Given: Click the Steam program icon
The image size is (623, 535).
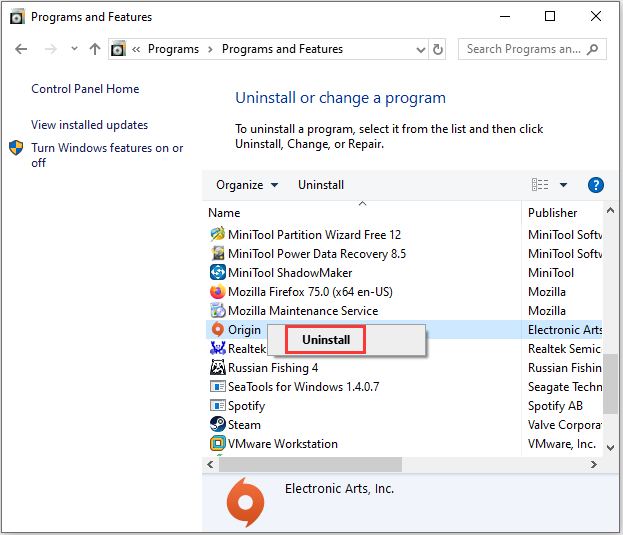Looking at the screenshot, I should pyautogui.click(x=218, y=425).
